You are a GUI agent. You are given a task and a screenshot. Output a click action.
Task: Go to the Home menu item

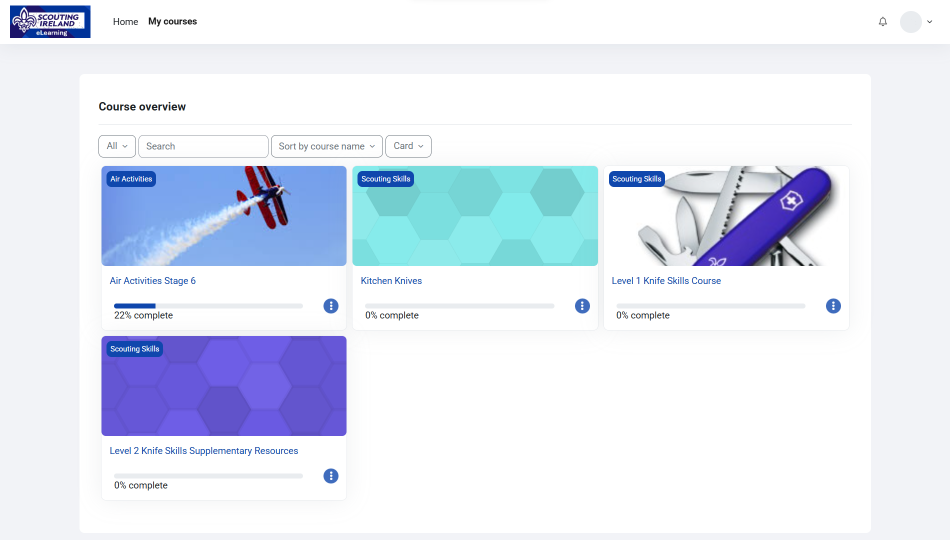point(125,22)
